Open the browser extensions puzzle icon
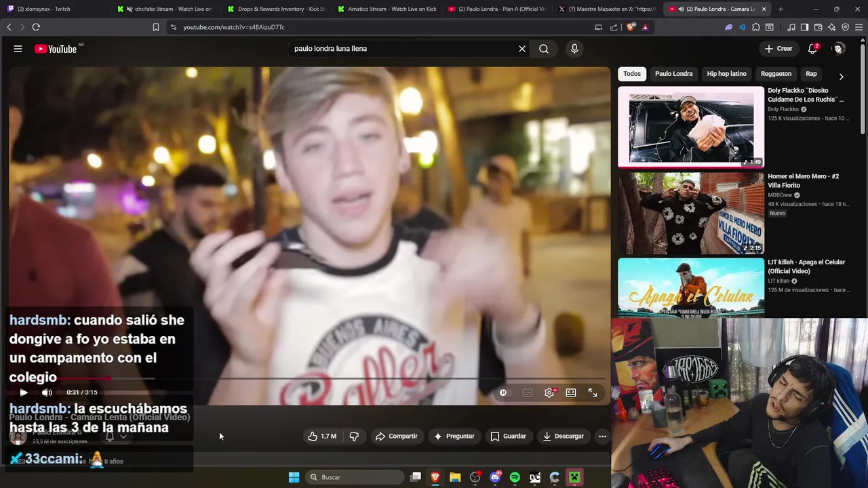 [756, 27]
